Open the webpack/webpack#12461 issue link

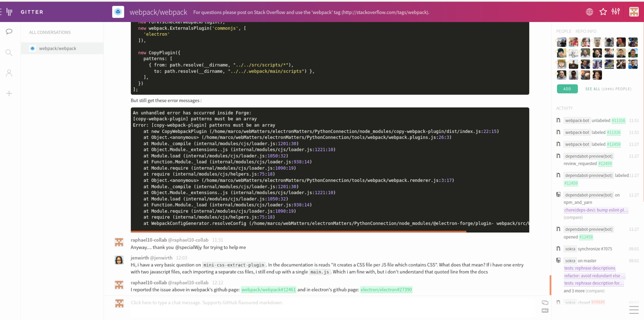(268, 289)
